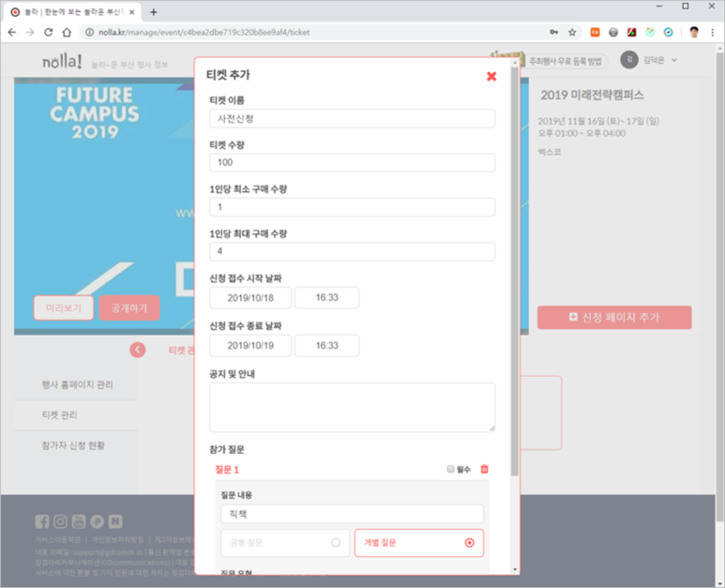Open end date picker 2019/10/19
This screenshot has width=725, height=588.
click(250, 346)
